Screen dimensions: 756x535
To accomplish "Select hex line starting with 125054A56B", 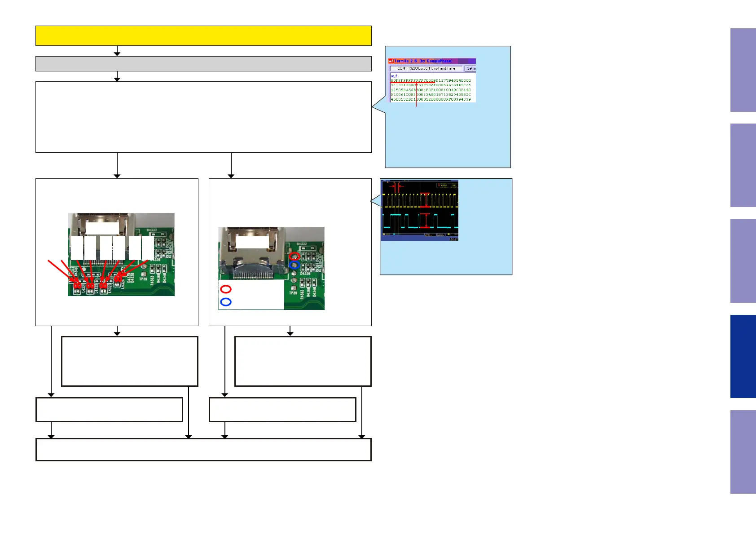I will (431, 90).
